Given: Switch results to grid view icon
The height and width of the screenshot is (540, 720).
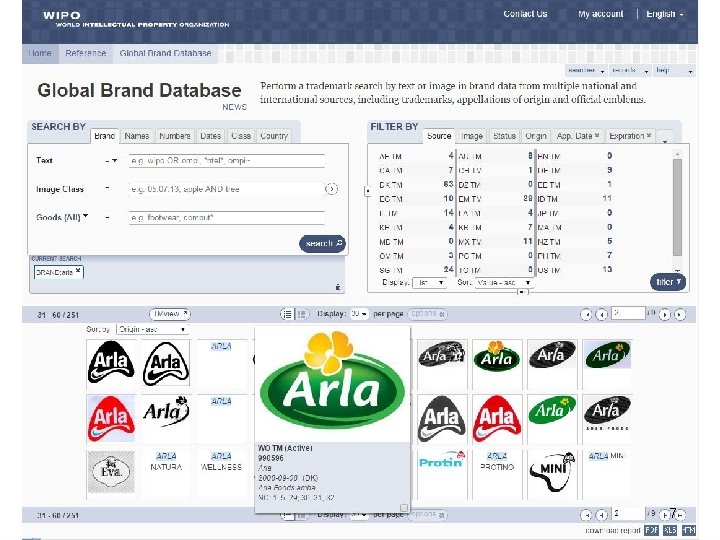Looking at the screenshot, I should [301, 314].
